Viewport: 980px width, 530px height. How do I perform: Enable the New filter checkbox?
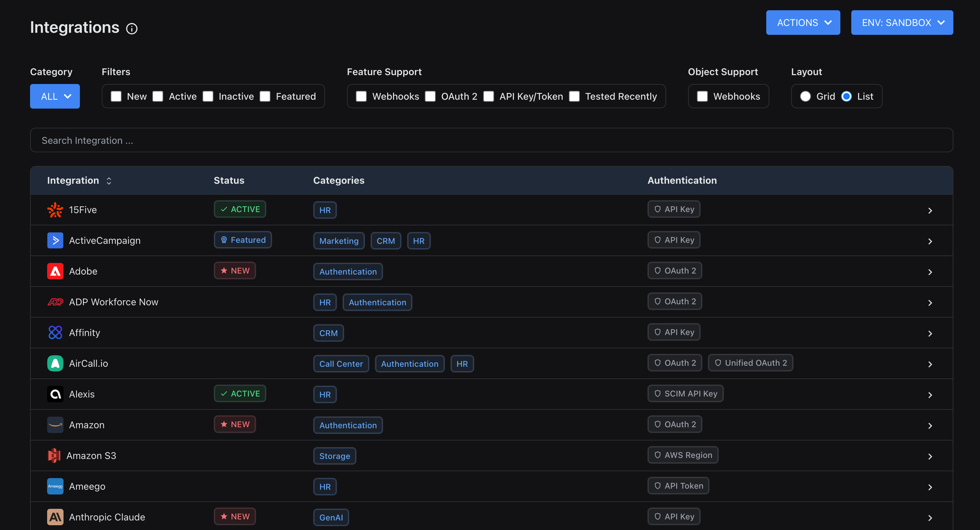click(x=116, y=96)
